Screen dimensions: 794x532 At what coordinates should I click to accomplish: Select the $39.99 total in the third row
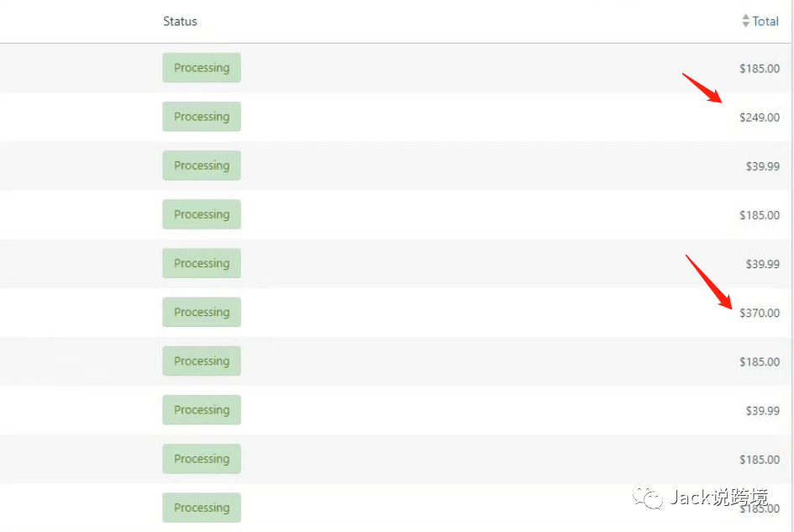click(x=762, y=166)
